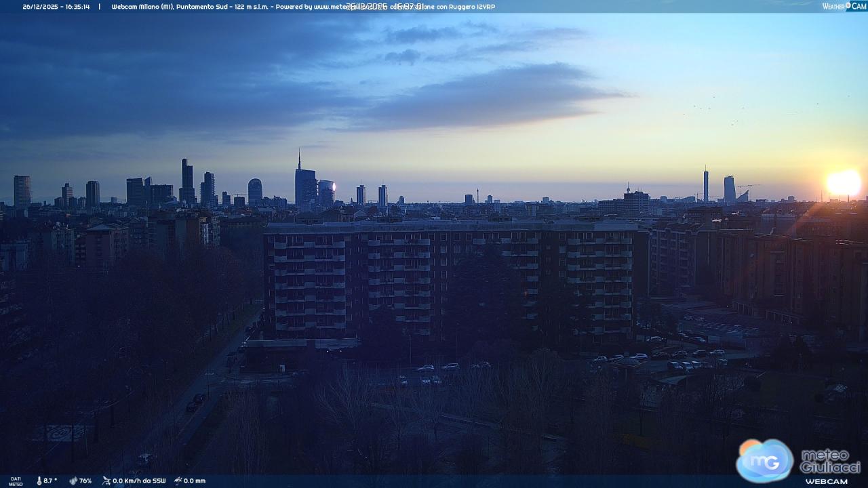Screen dimensions: 868x488
Task: Click the WEBCAM label under Giuliacci logo
Action: (826, 481)
